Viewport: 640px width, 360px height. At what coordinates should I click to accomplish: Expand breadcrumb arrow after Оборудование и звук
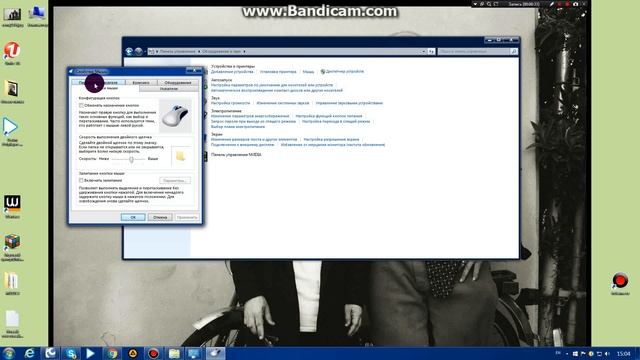[x=244, y=51]
